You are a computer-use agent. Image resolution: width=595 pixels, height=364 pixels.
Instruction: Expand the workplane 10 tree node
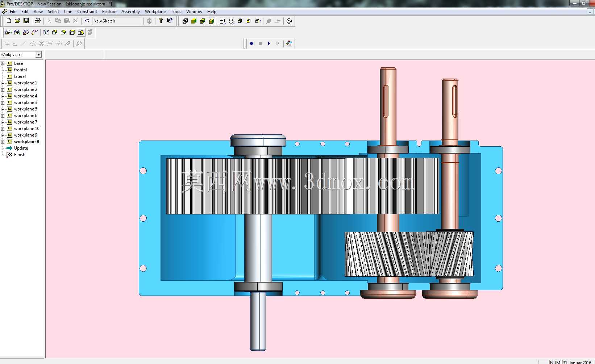(x=3, y=129)
